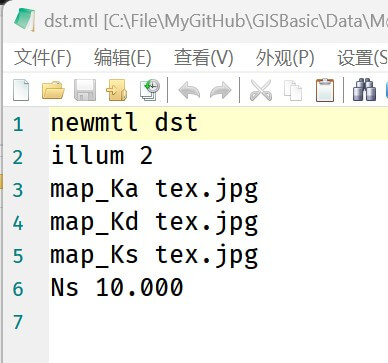The image size is (388, 363).
Task: Click line number 7 in the margin
Action: coord(18,322)
